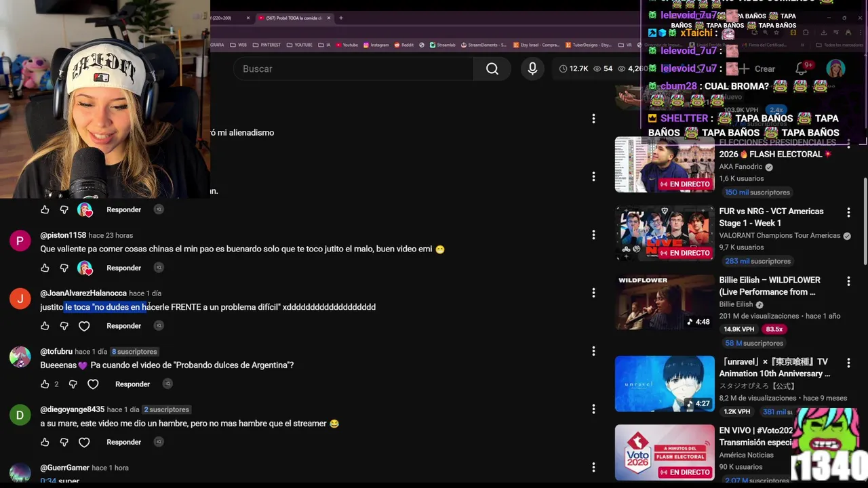Open the IA bookmarks folder
Screen dimensions: 868x488
click(323, 45)
